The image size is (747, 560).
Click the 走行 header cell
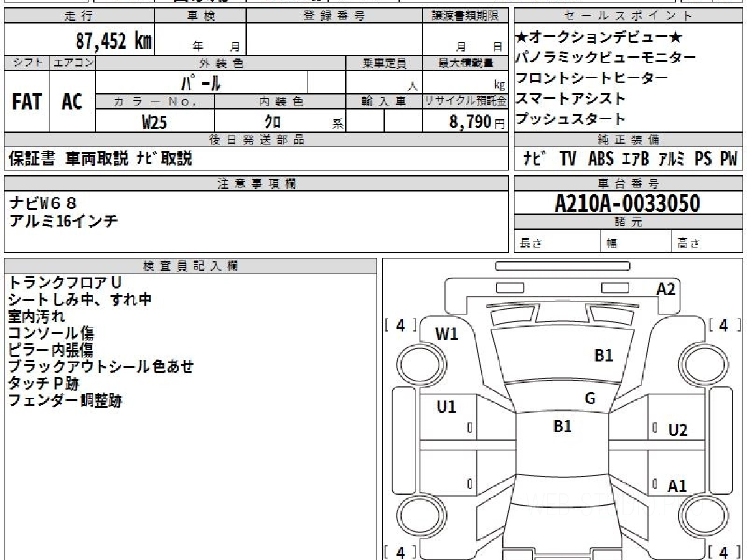[78, 16]
